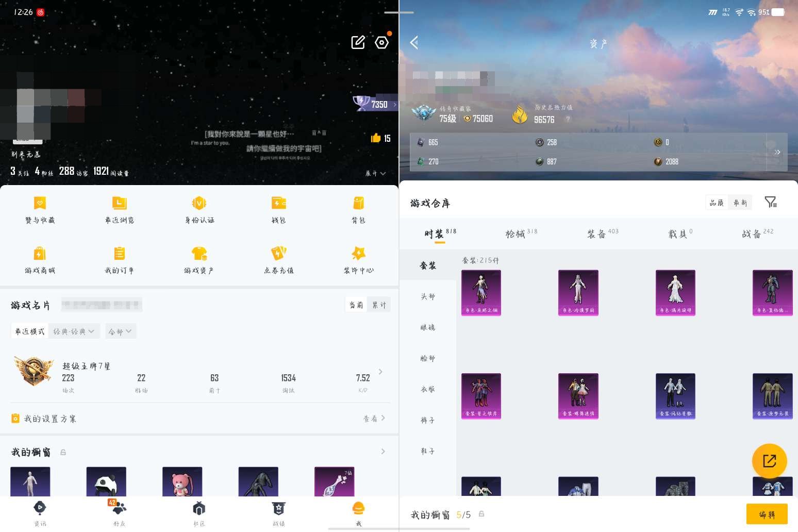Image resolution: width=798 pixels, height=532 pixels.
Task: Go to 游戏商城 game store
Action: tap(40, 260)
